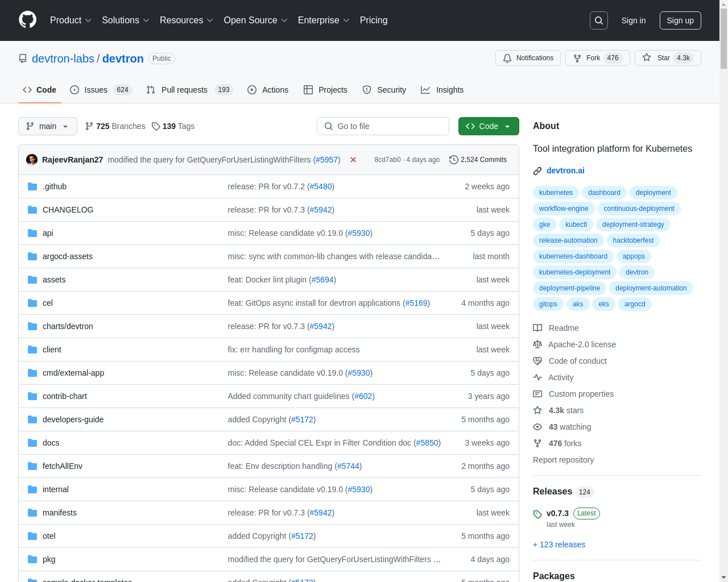Open the fetchAllEnv folder
This screenshot has height=582, width=728.
coord(63,466)
